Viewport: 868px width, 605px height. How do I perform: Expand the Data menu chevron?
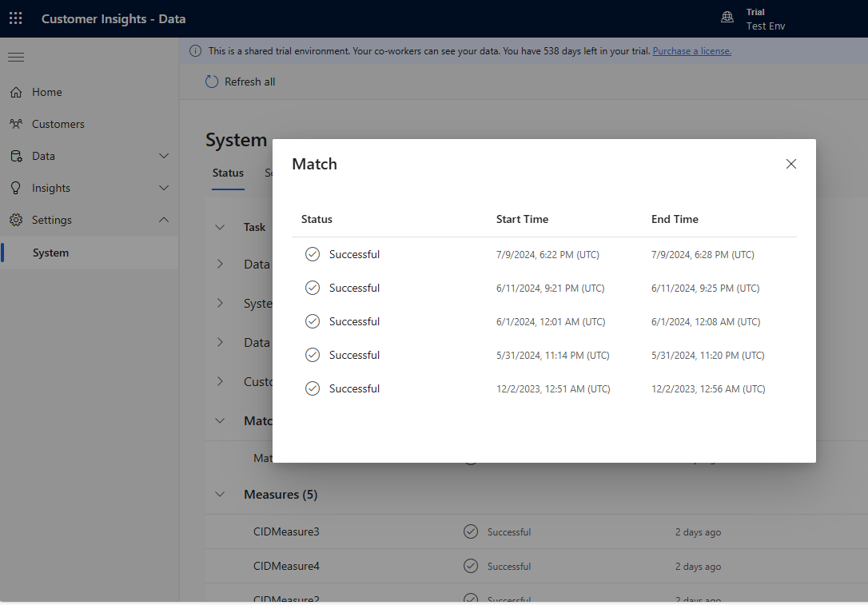point(164,156)
